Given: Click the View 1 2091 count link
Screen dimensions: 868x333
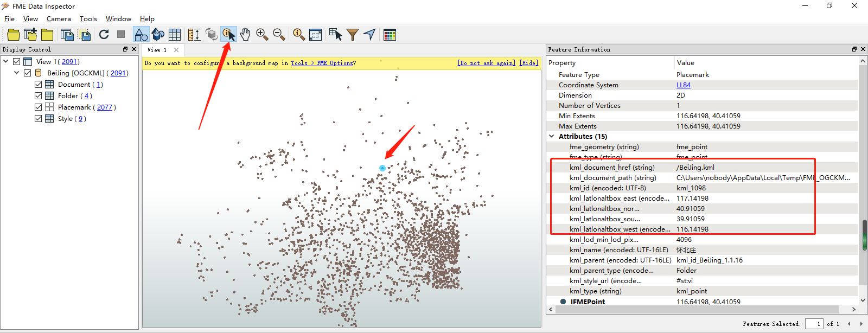Looking at the screenshot, I should click(69, 62).
